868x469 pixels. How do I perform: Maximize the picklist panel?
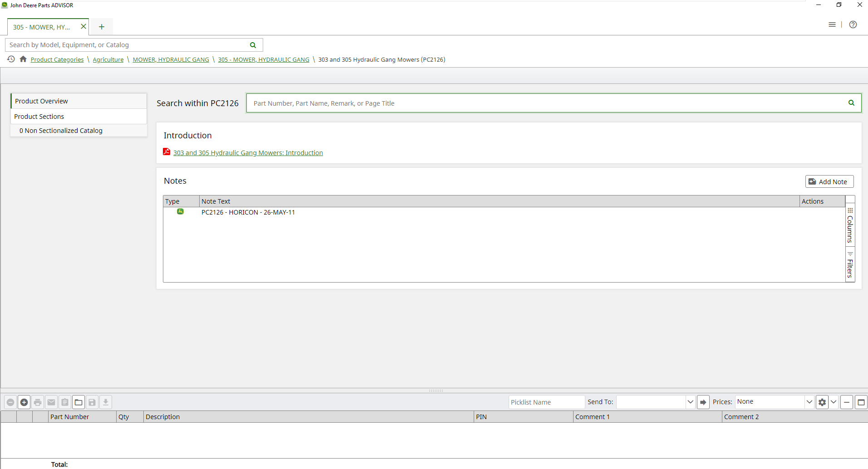click(861, 402)
